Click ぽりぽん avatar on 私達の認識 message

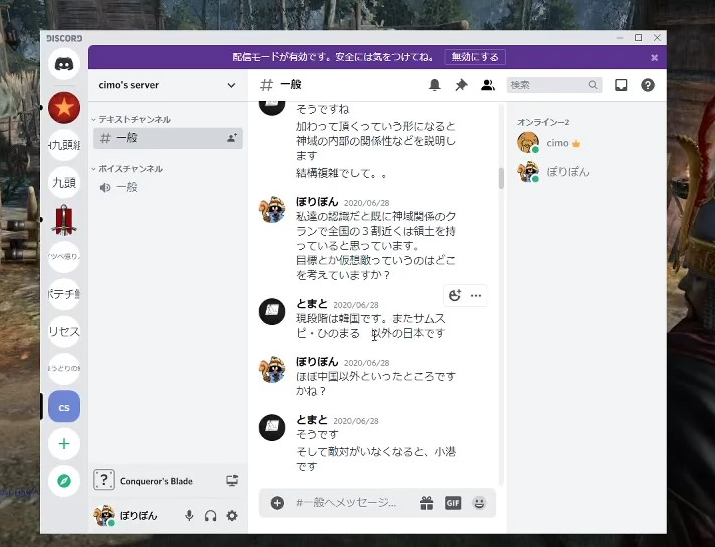pos(272,210)
